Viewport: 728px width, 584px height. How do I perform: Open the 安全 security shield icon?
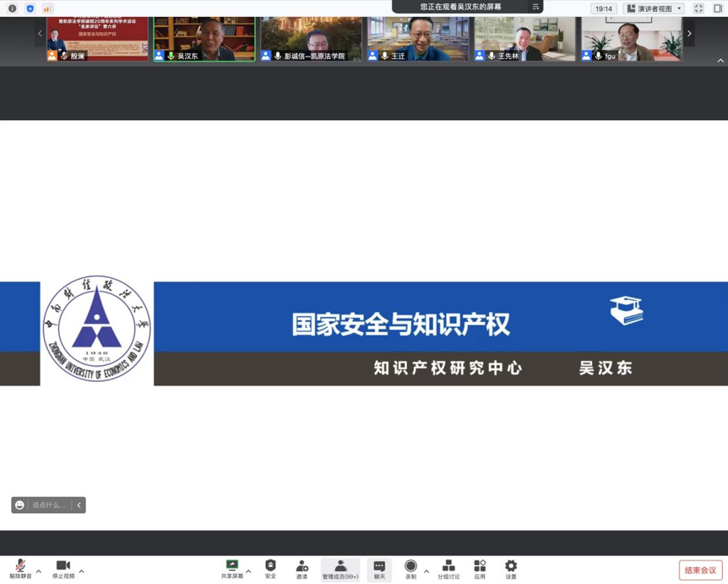coord(270,568)
